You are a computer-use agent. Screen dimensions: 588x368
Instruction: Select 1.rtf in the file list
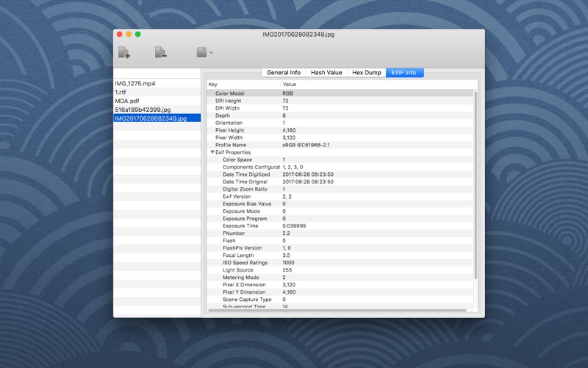click(157, 92)
